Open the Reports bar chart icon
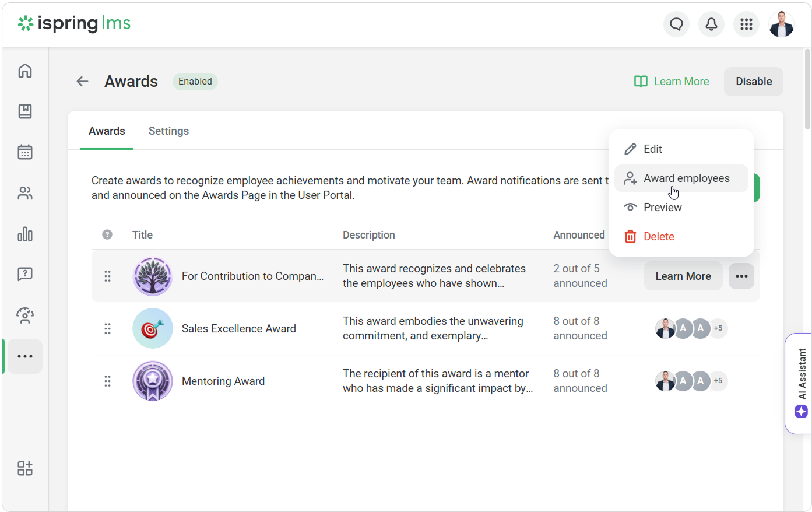The width and height of the screenshot is (812, 512). coord(25,234)
